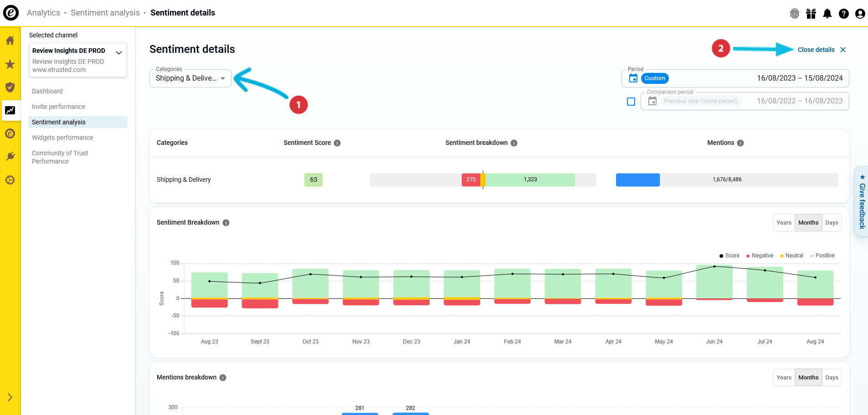Open the circular e-badge sidebar icon
This screenshot has height=415, width=868.
point(10,133)
